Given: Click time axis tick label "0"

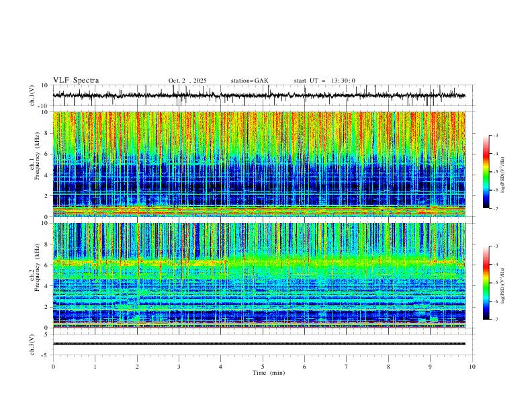Looking at the screenshot, I should (x=53, y=367).
